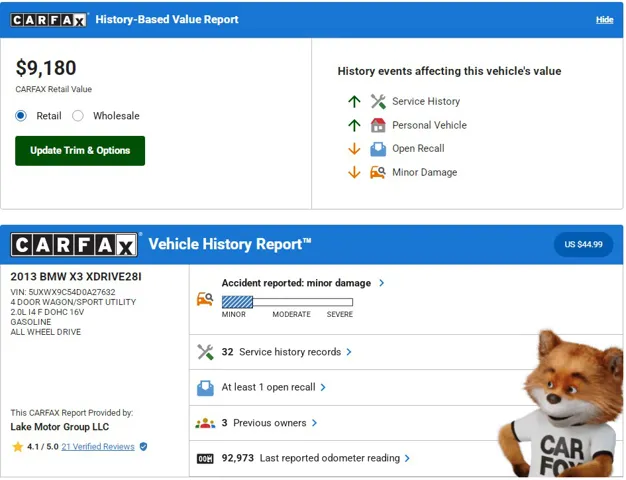Click the CARFAX Vehicle History Report logo

74,245
